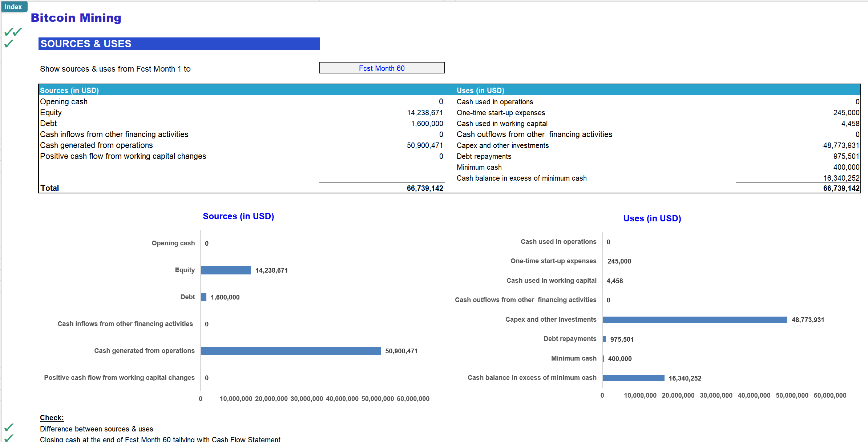
Task: Click the checkmark beside Sources & Uses header
Action: (x=9, y=44)
